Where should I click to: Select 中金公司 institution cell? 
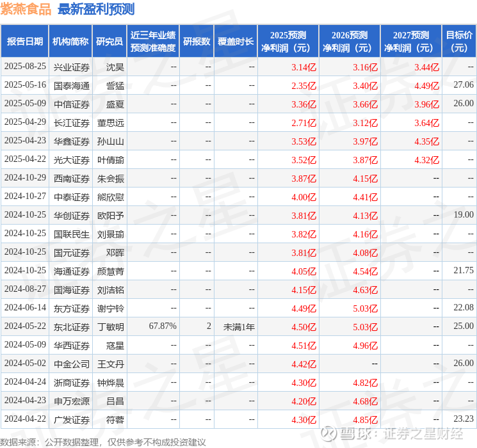(x=72, y=364)
